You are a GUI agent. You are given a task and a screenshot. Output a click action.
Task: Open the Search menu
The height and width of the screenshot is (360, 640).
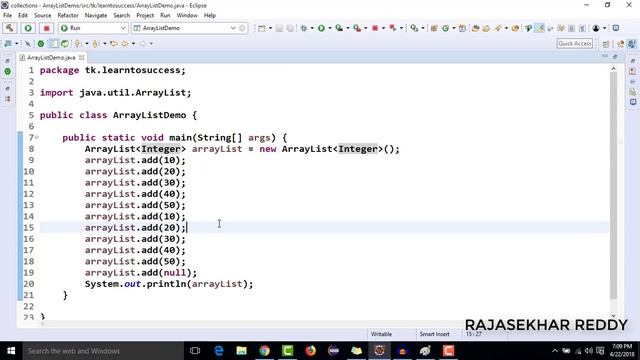(x=122, y=16)
